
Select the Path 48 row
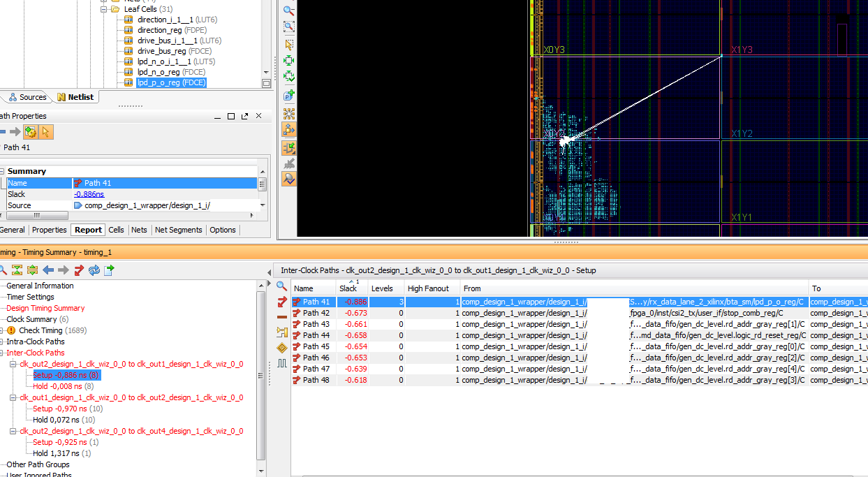(x=580, y=380)
